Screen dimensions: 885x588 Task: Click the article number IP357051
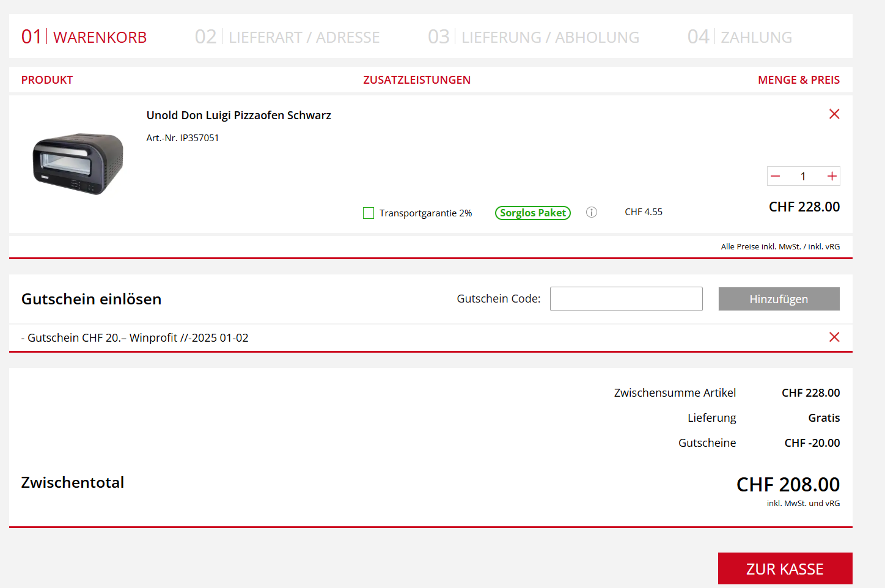point(183,138)
